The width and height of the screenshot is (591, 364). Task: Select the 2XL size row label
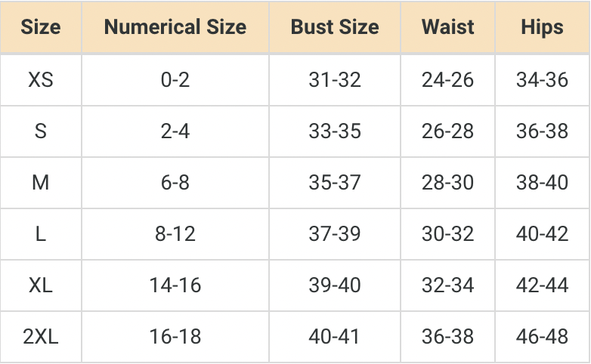coord(41,337)
